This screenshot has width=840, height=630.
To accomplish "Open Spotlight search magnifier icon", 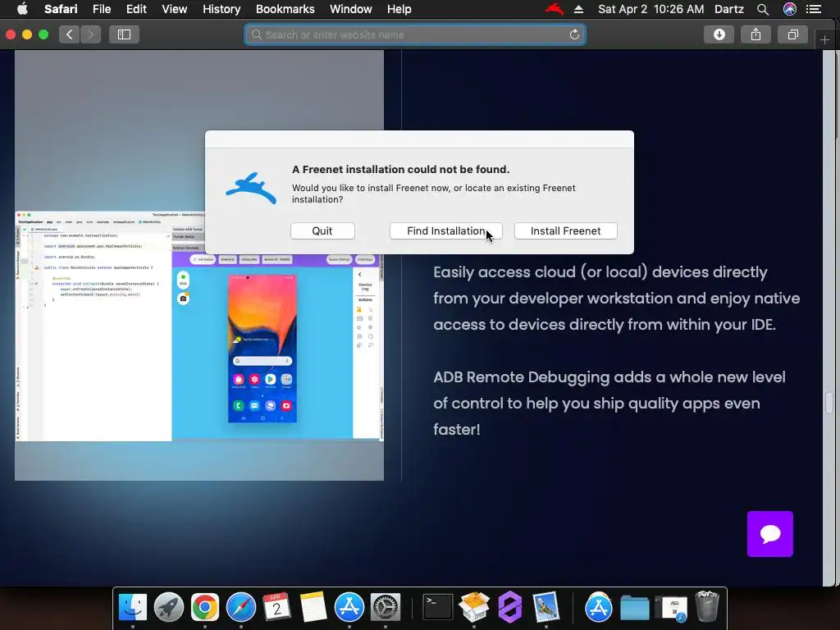I will (x=763, y=9).
